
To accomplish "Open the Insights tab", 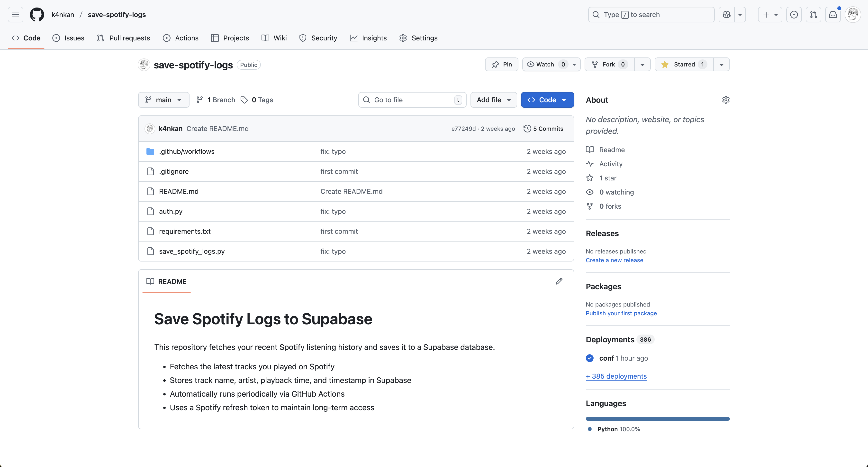I will tap(368, 38).
